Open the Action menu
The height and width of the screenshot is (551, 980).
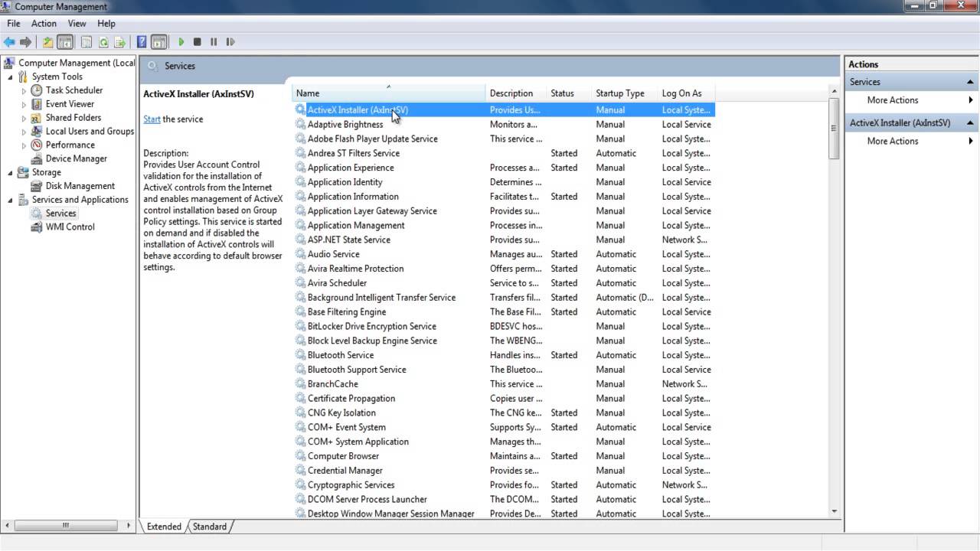pos(44,24)
